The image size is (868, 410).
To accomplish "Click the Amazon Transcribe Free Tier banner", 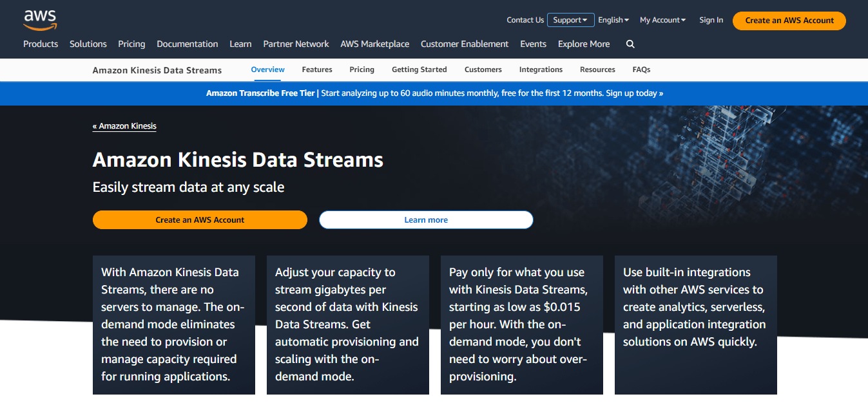I will 434,93.
